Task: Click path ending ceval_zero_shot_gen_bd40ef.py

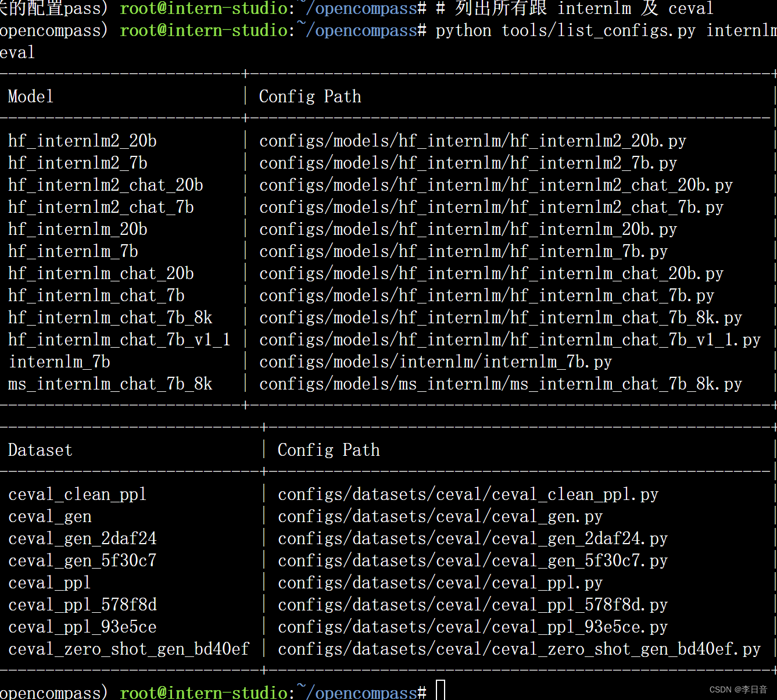Action: (520, 649)
